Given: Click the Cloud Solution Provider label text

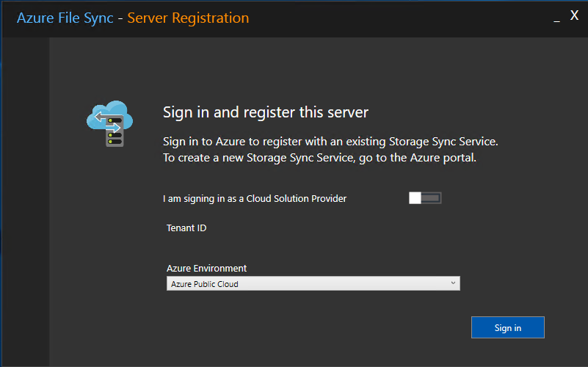Looking at the screenshot, I should [255, 198].
